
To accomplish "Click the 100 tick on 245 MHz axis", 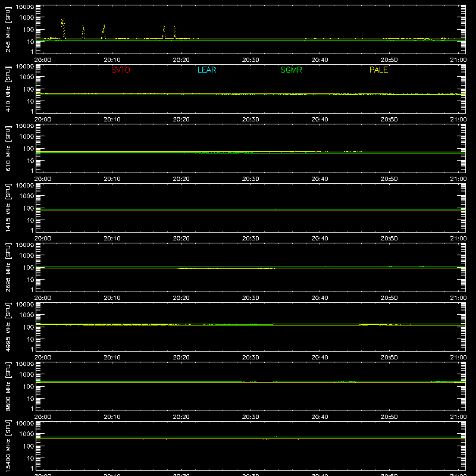I will coord(29,30).
